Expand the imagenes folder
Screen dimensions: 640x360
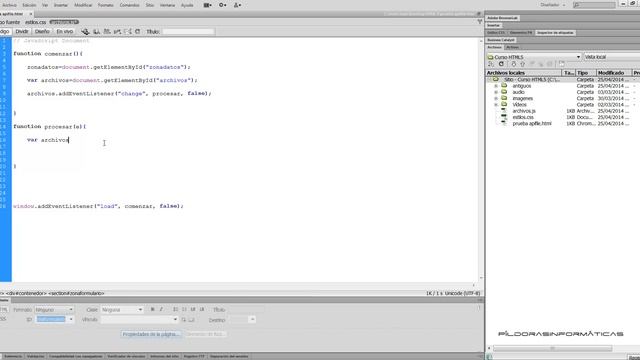496,98
